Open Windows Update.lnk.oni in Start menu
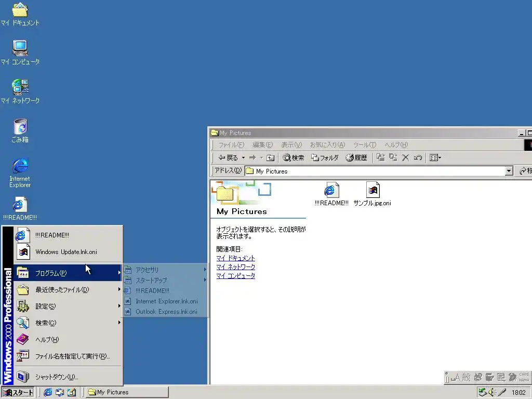This screenshot has height=399, width=532. coord(68,252)
